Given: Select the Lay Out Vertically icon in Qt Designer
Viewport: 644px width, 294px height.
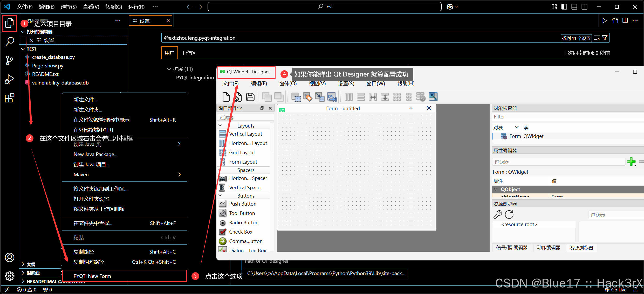Looking at the screenshot, I should (x=361, y=97).
